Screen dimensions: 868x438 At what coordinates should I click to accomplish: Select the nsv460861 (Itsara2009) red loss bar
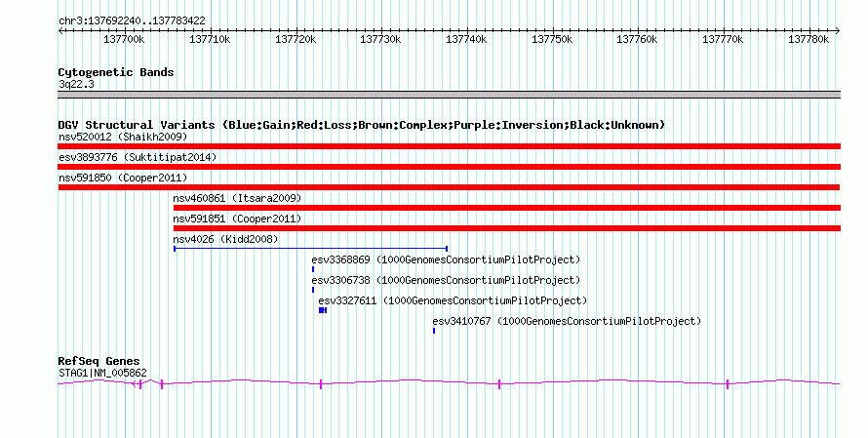coord(507,208)
